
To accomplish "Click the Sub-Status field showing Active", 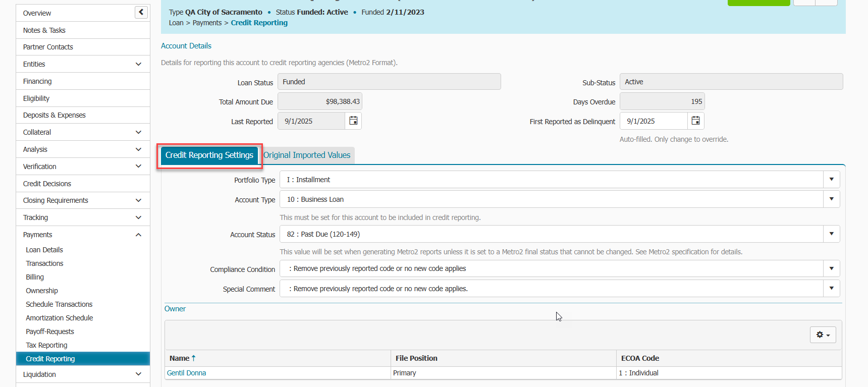I will (x=731, y=82).
